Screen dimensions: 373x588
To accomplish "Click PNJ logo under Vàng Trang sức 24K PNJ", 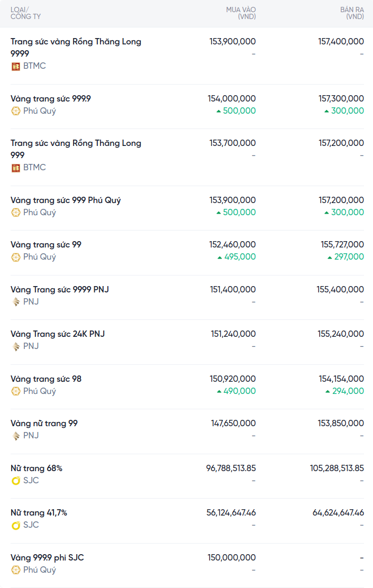I will (16, 346).
